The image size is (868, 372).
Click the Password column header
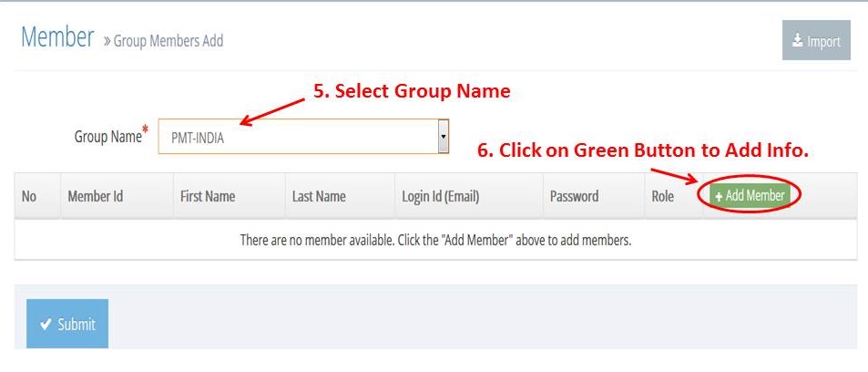click(574, 196)
